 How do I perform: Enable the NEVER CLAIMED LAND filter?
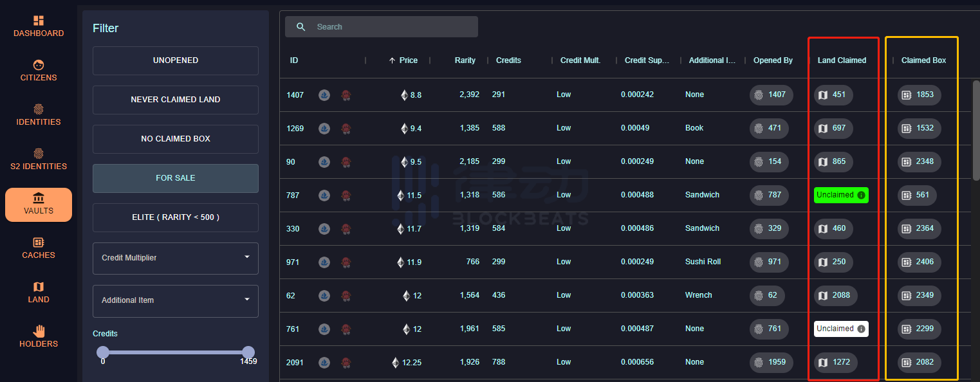click(176, 100)
